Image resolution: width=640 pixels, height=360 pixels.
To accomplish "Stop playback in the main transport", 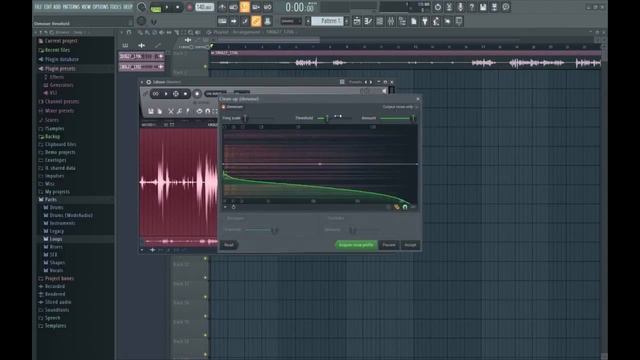I will [x=178, y=7].
